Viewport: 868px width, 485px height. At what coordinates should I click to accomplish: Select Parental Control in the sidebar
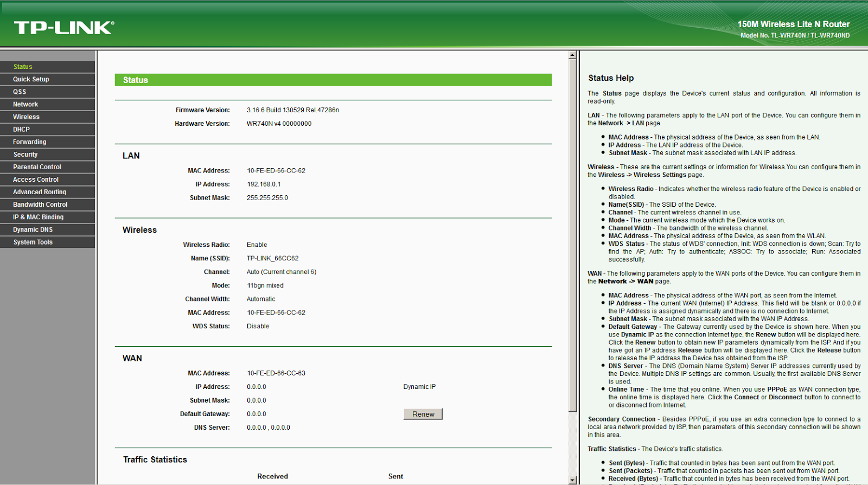pyautogui.click(x=48, y=167)
